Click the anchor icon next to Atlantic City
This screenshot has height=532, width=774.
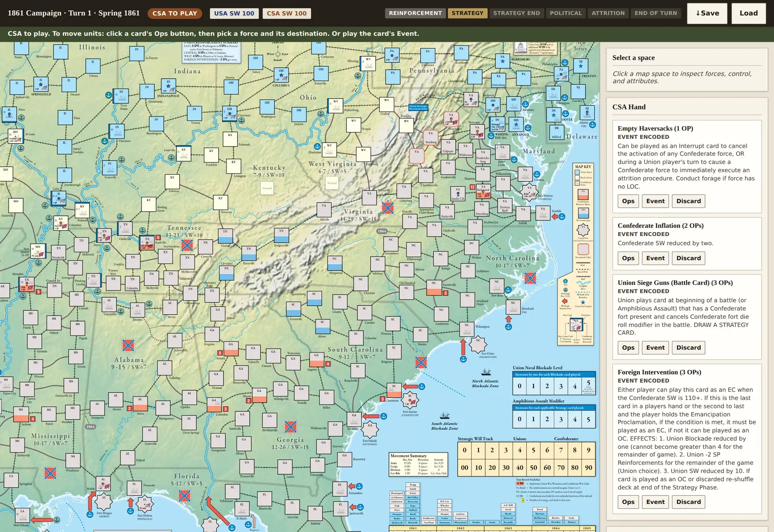(593, 125)
